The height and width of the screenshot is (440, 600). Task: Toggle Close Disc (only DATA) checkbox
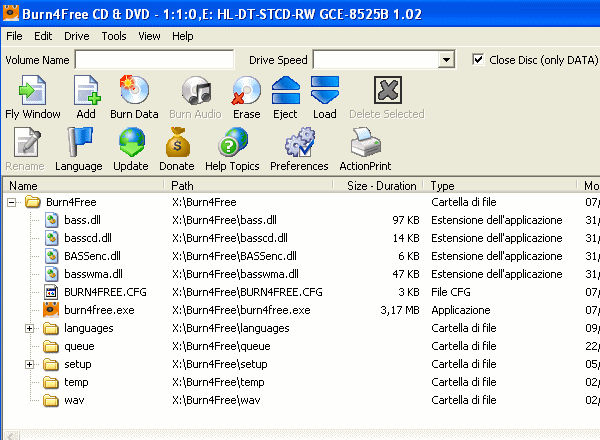coord(478,60)
